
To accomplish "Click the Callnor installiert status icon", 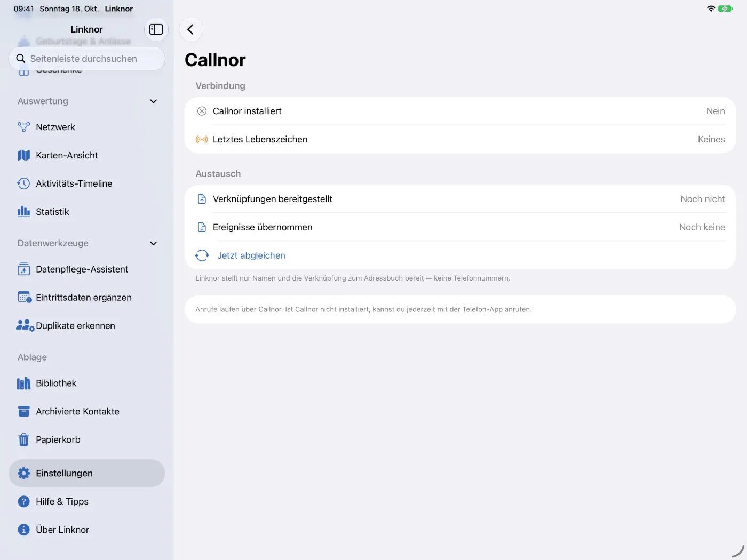I will click(x=202, y=111).
